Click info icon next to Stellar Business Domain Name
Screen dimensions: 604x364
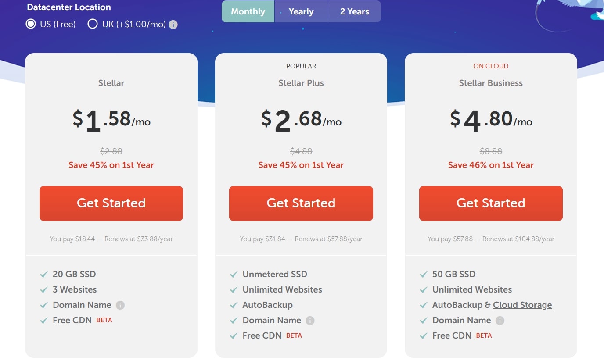click(x=500, y=321)
